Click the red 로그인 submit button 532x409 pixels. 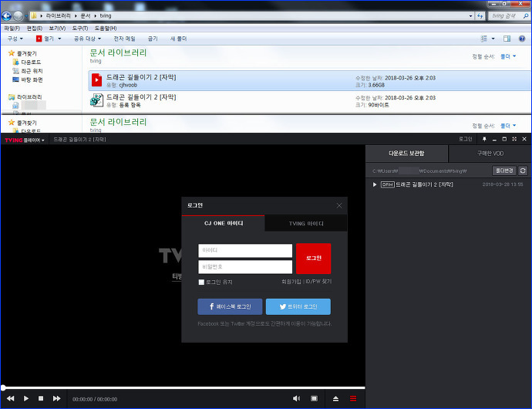(x=314, y=259)
